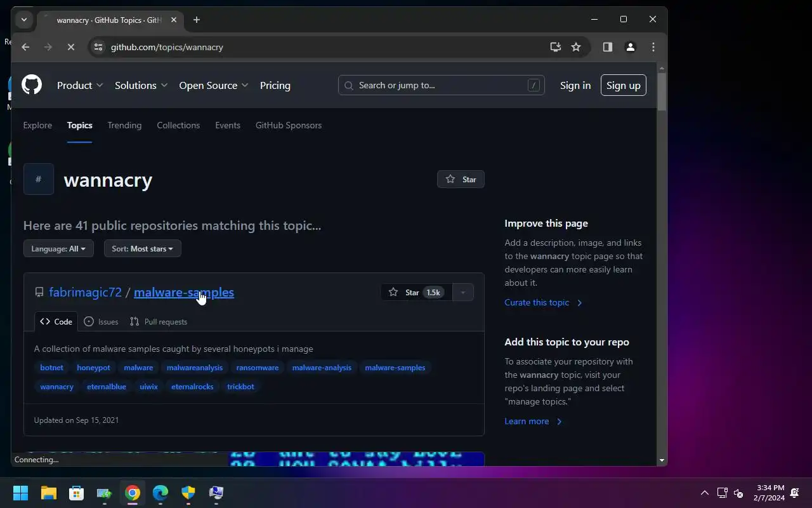Click Sign in

pos(575,85)
